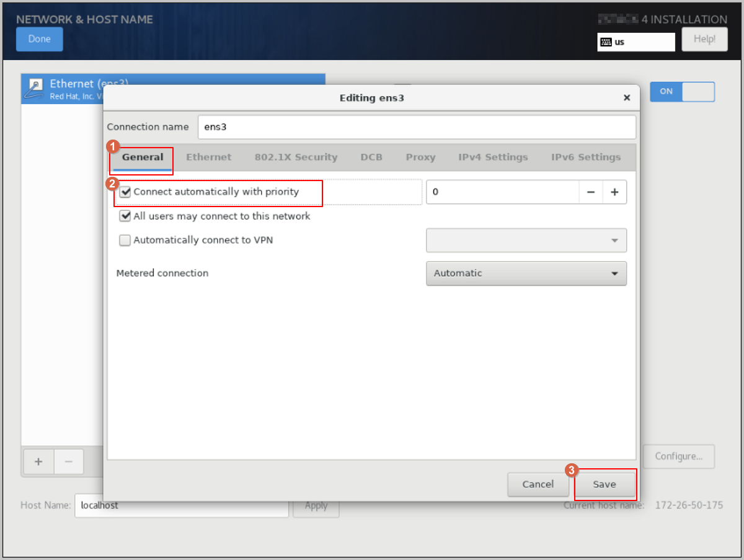Go to the 802.1X Security tab
Viewport: 744px width, 560px height.
pos(296,158)
